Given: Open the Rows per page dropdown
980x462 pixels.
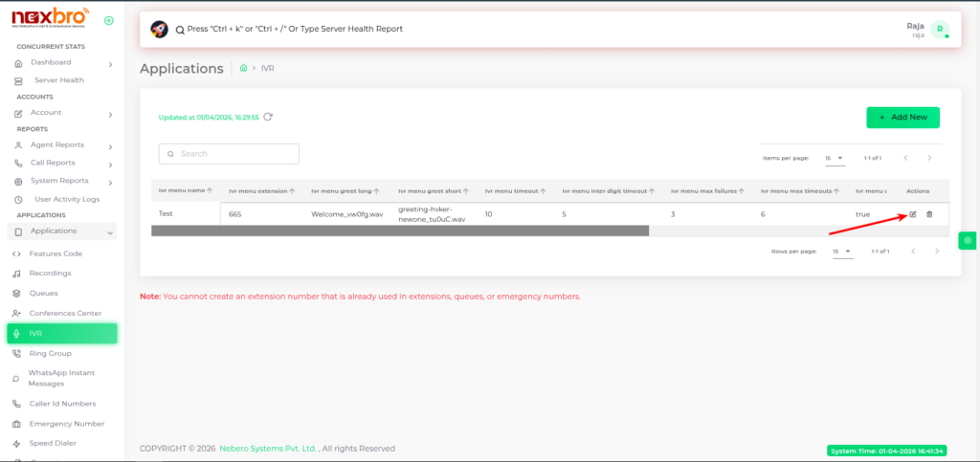Looking at the screenshot, I should tap(841, 252).
